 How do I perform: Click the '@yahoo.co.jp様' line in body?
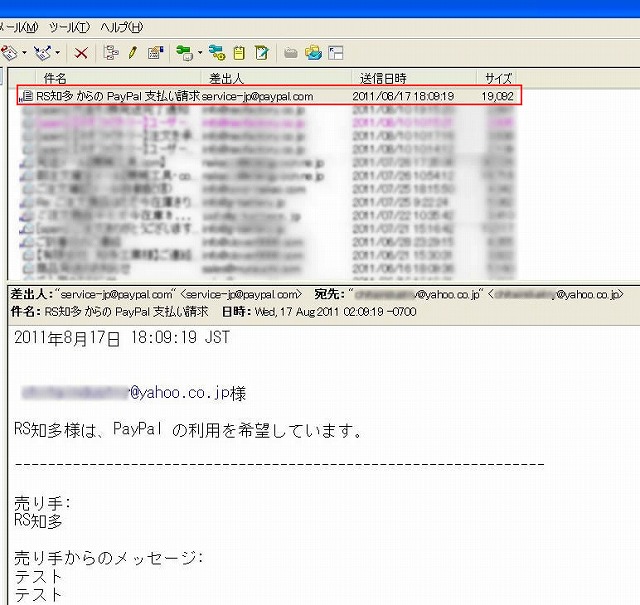134,393
